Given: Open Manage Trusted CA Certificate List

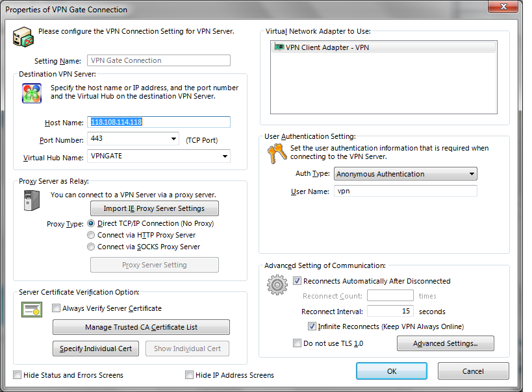Looking at the screenshot, I should 141,327.
